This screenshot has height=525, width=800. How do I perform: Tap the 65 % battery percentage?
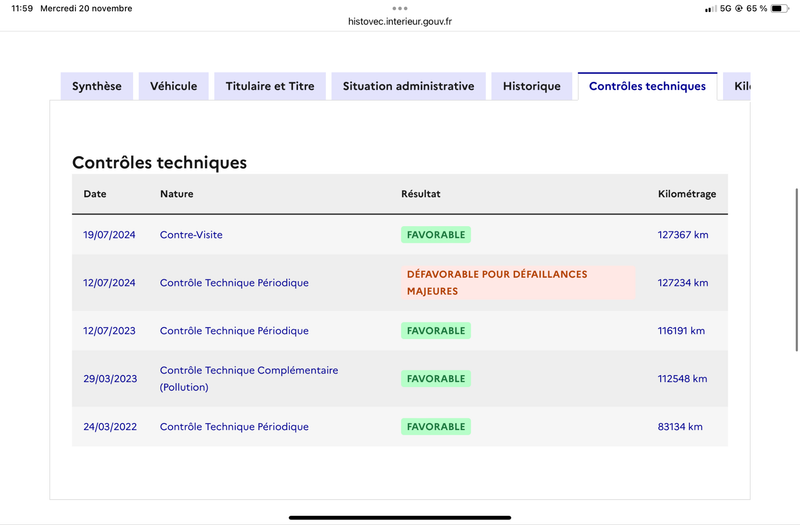pos(757,8)
